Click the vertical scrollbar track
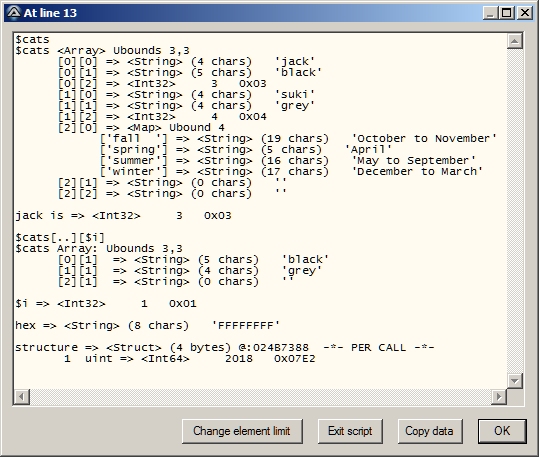This screenshot has height=457, width=539. pyautogui.click(x=515, y=211)
